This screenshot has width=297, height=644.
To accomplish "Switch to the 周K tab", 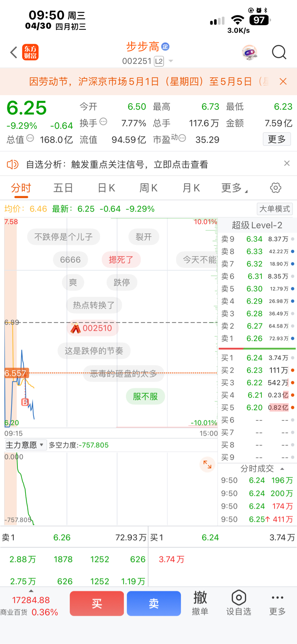I will coord(148,188).
